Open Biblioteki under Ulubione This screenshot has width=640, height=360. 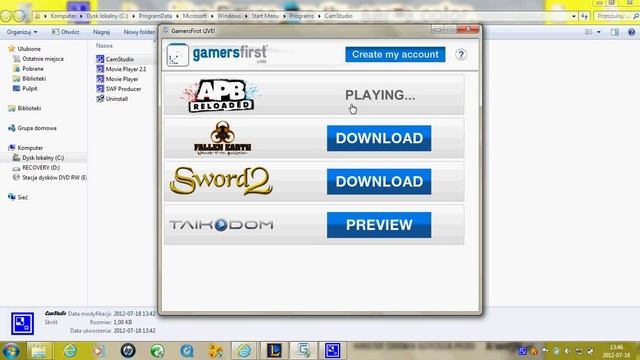pos(29,78)
